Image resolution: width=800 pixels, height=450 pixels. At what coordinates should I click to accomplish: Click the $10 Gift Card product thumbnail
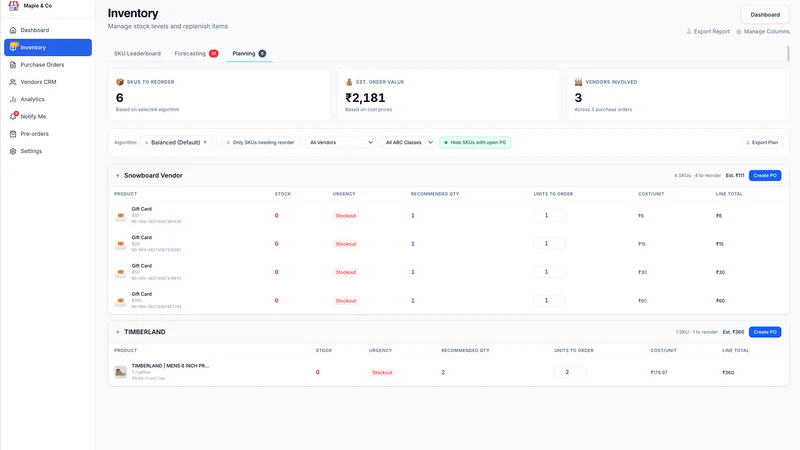click(x=120, y=216)
